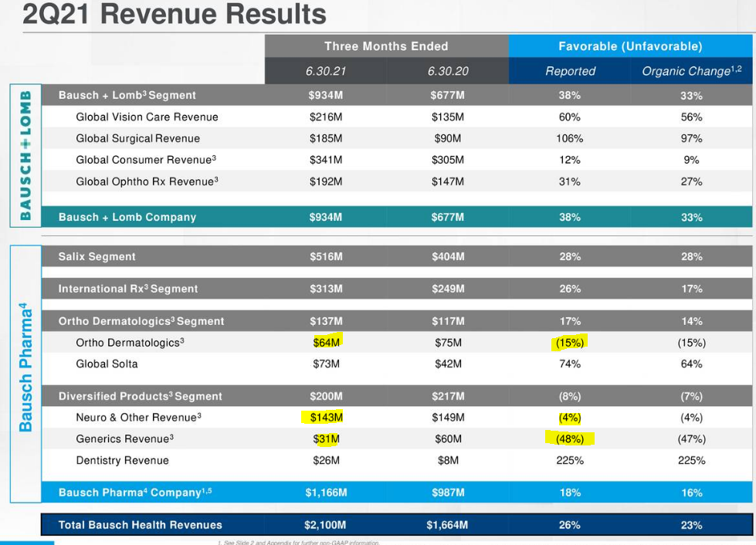The height and width of the screenshot is (545, 756).
Task: Select the highlighted (48%) Generics change value
Action: pyautogui.click(x=569, y=438)
